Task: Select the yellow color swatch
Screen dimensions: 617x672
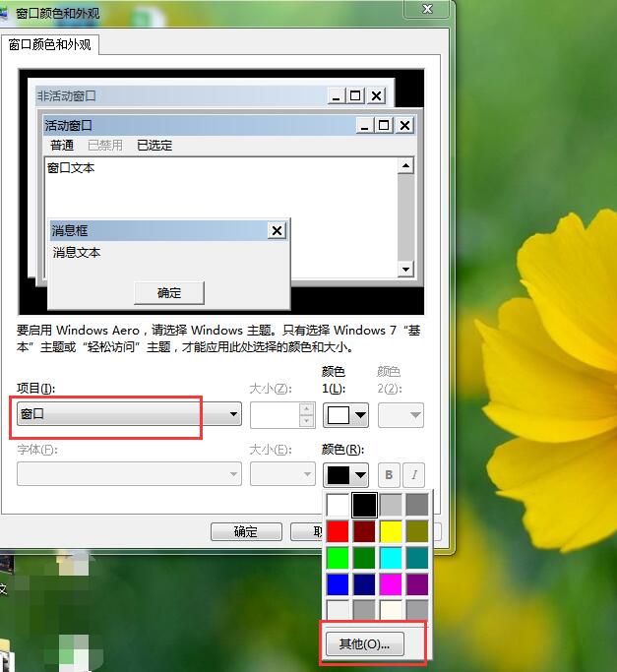Action: pos(391,531)
